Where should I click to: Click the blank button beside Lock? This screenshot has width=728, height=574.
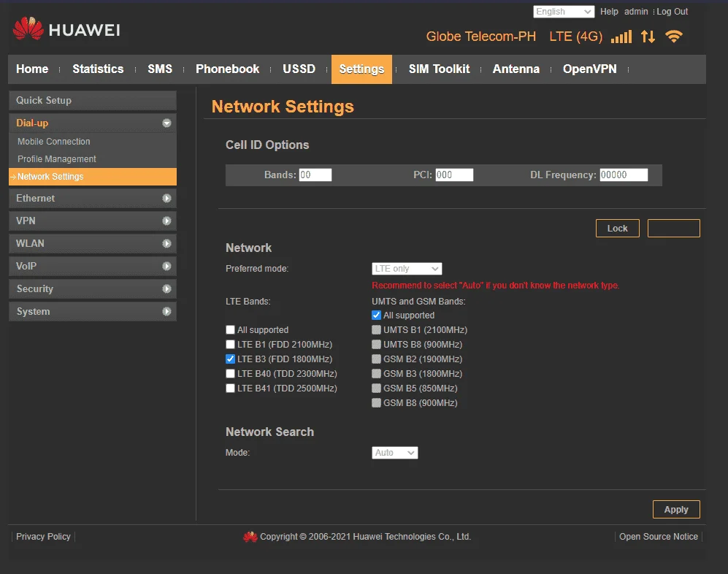point(674,229)
